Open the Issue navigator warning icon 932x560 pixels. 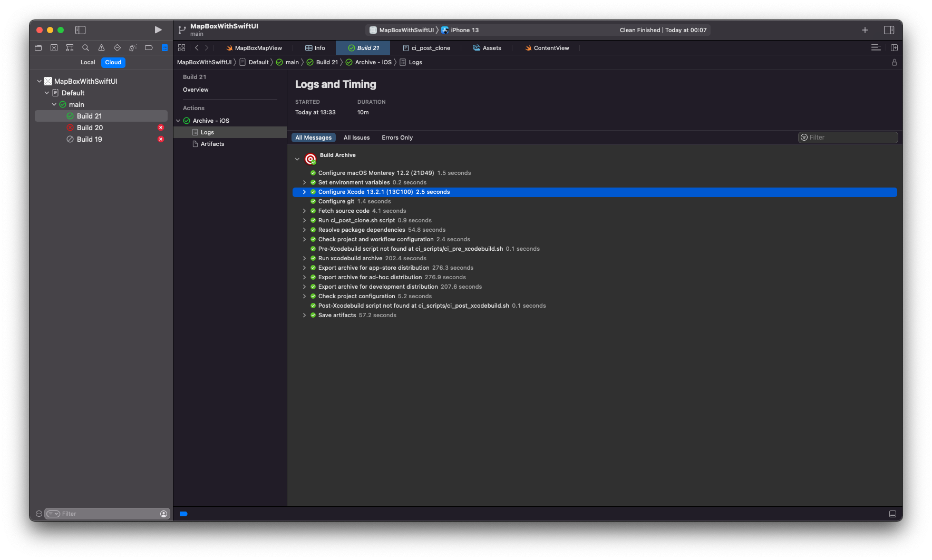tap(101, 48)
